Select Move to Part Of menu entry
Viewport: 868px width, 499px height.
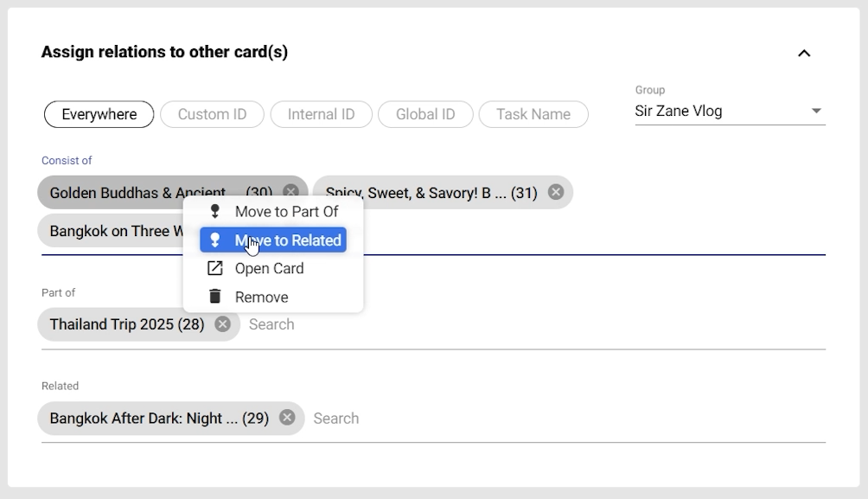(286, 211)
